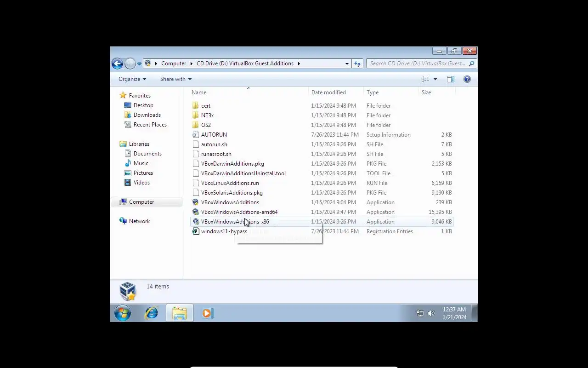Open the view options dropdown arrow

tap(435, 79)
